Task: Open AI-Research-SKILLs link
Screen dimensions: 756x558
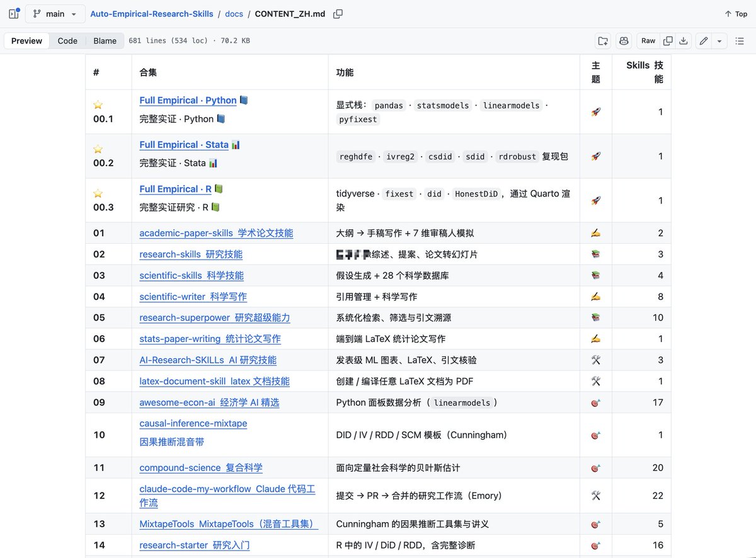Action: [x=208, y=360]
